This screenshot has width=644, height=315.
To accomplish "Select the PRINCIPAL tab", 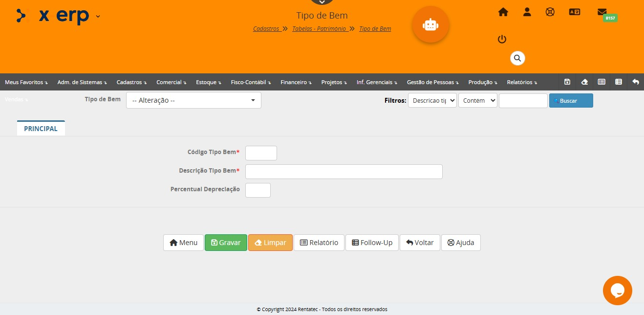I will 41,129.
